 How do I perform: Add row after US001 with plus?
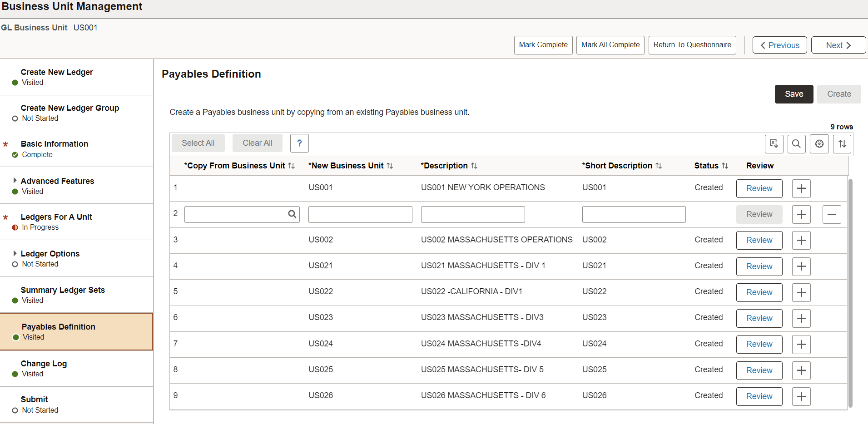pos(801,188)
